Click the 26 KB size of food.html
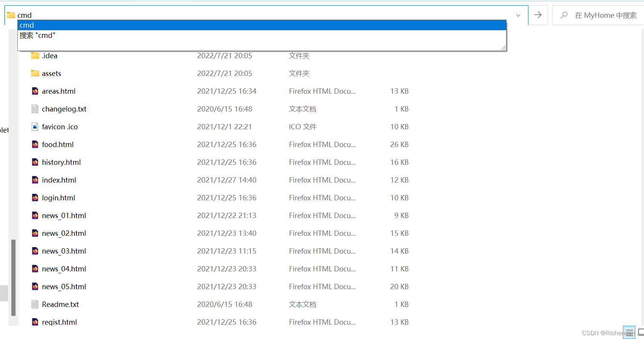The height and width of the screenshot is (339, 644). [399, 144]
